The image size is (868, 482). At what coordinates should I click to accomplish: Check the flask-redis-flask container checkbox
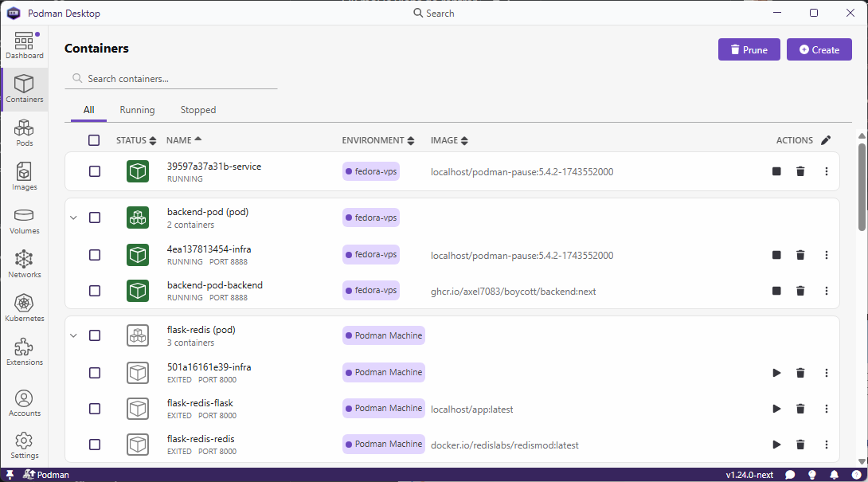click(95, 409)
